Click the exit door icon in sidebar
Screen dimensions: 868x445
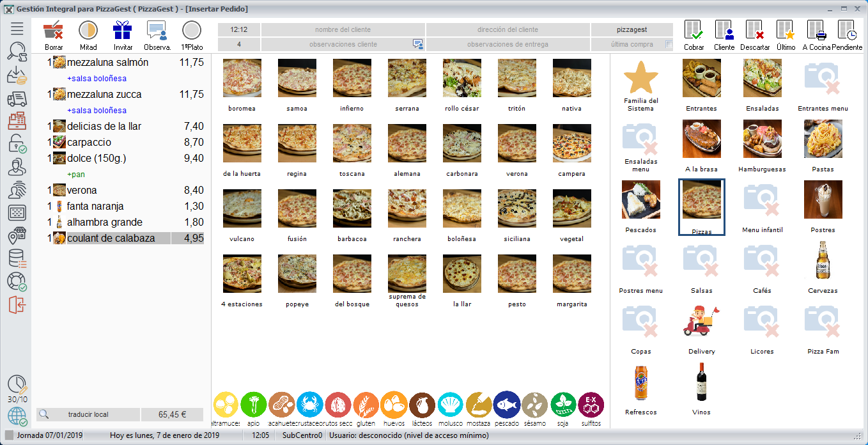[17, 305]
